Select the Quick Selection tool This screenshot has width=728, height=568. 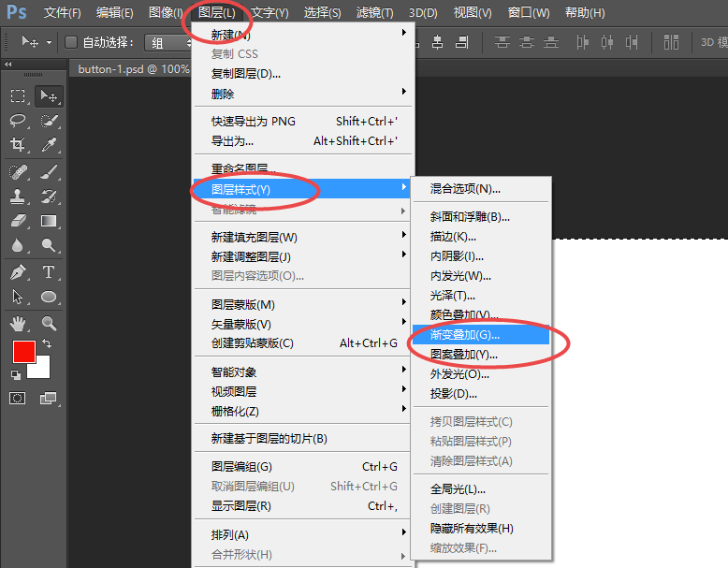[x=49, y=121]
